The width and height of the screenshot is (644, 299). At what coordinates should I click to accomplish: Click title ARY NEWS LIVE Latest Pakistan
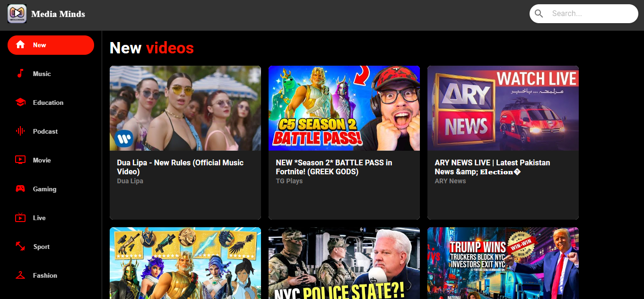coord(492,167)
